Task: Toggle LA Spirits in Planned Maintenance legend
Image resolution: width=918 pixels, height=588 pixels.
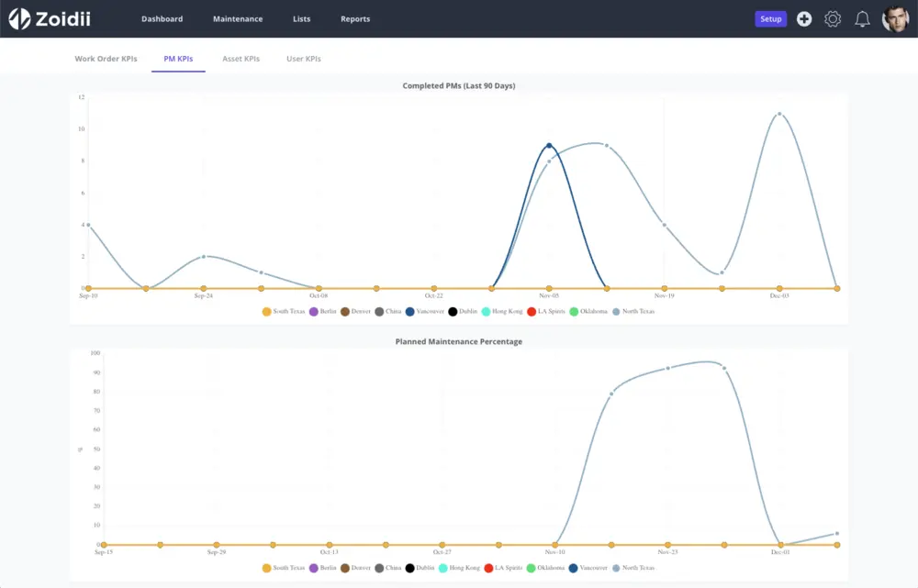Action: point(503,568)
